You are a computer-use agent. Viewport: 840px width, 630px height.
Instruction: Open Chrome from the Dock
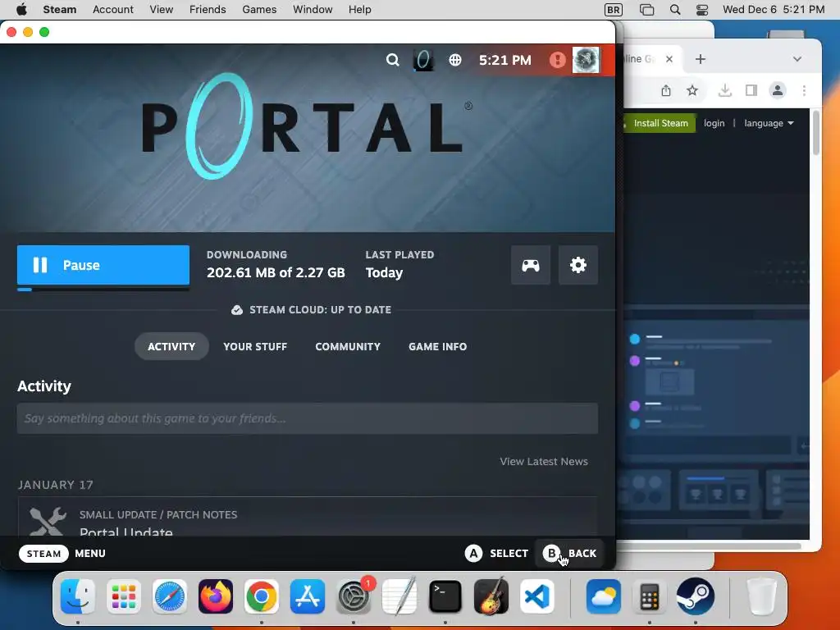[262, 596]
